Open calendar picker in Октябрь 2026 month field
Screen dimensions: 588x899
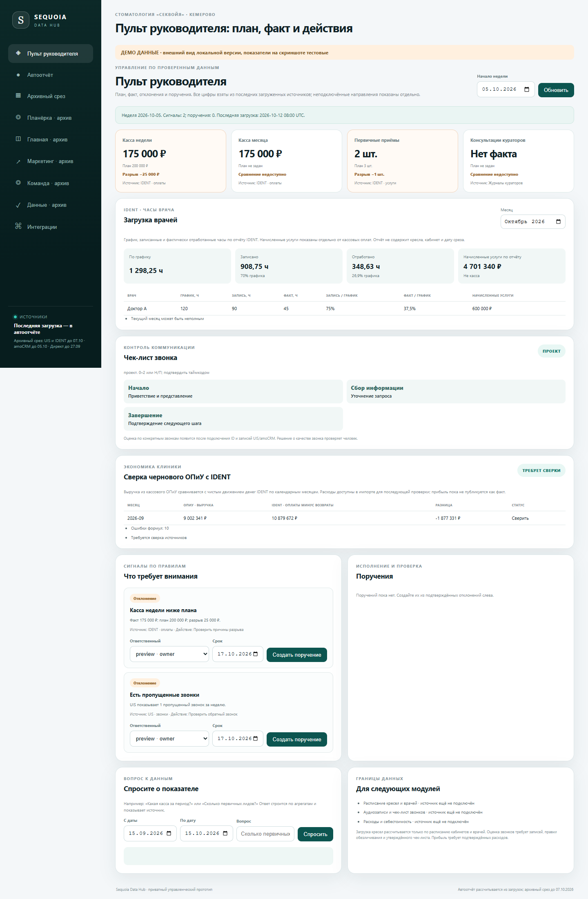558,221
